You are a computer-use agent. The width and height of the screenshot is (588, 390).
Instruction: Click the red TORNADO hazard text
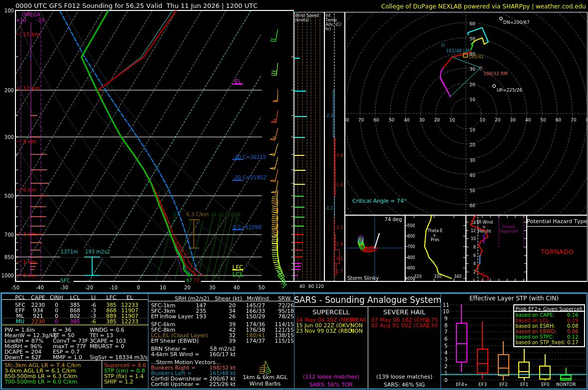click(x=557, y=252)
